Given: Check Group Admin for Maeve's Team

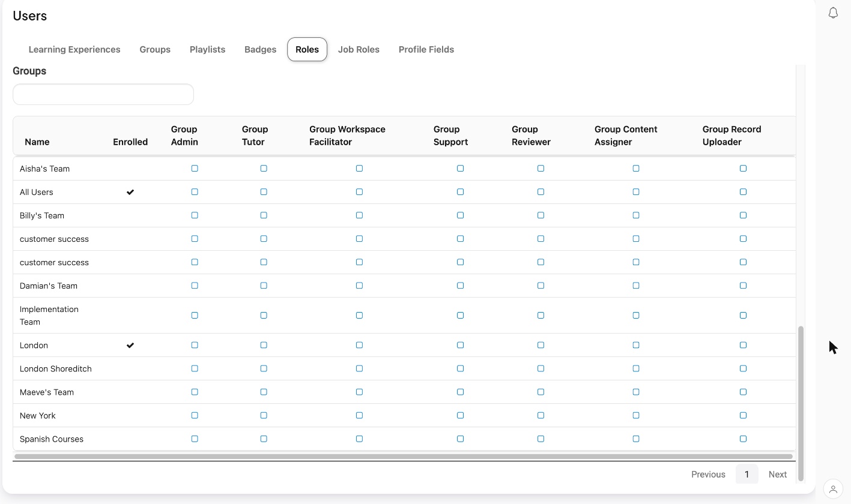Looking at the screenshot, I should 195,392.
